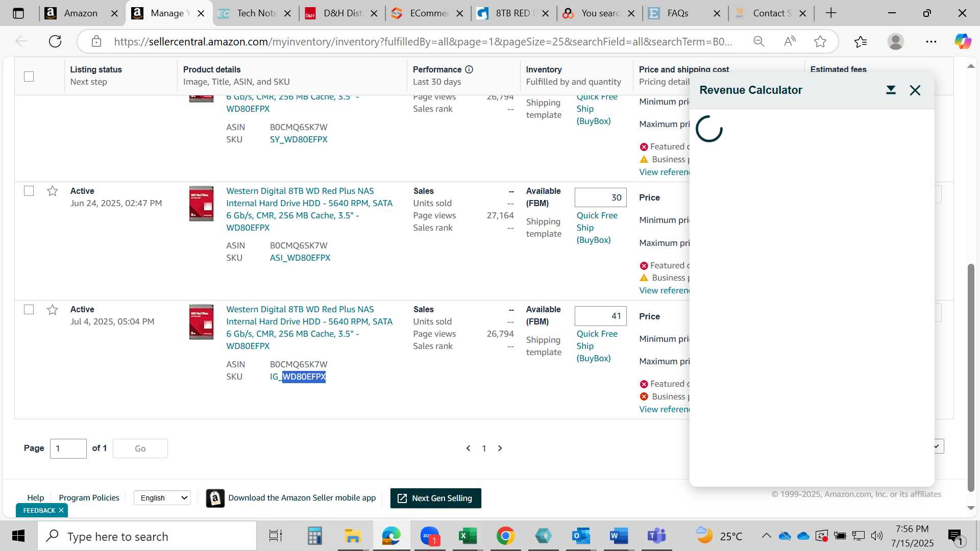Image resolution: width=980 pixels, height=551 pixels.
Task: Open the notification center icon
Action: 955,536
